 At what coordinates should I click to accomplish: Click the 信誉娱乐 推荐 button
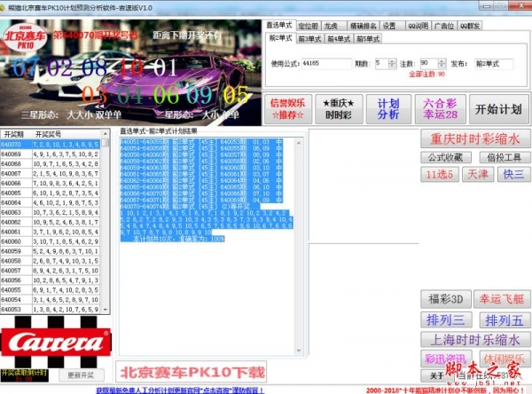(x=287, y=109)
